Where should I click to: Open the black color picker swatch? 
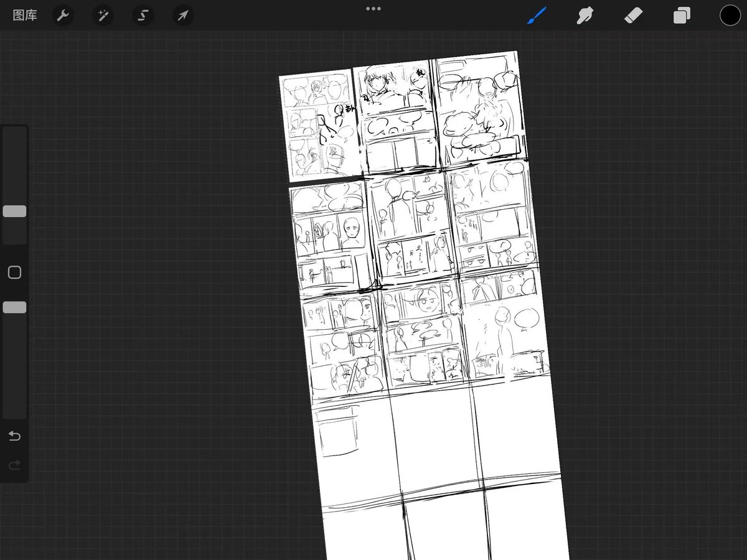pyautogui.click(x=730, y=16)
